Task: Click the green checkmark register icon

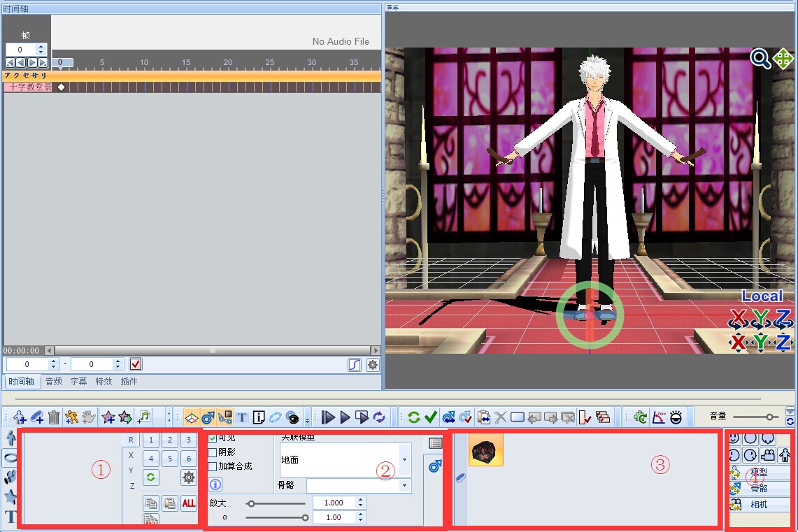Action: point(431,417)
